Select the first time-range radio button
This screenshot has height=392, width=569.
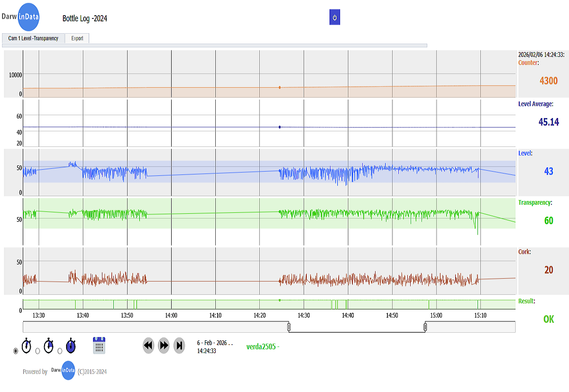click(x=16, y=351)
